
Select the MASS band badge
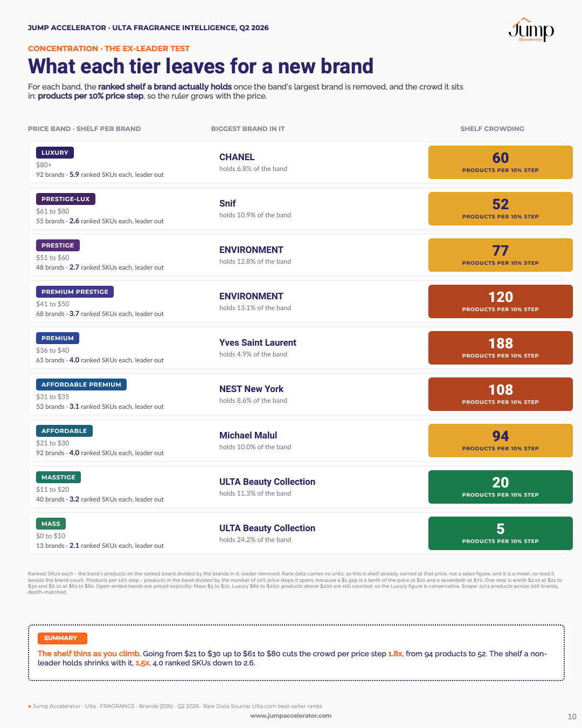pos(51,524)
